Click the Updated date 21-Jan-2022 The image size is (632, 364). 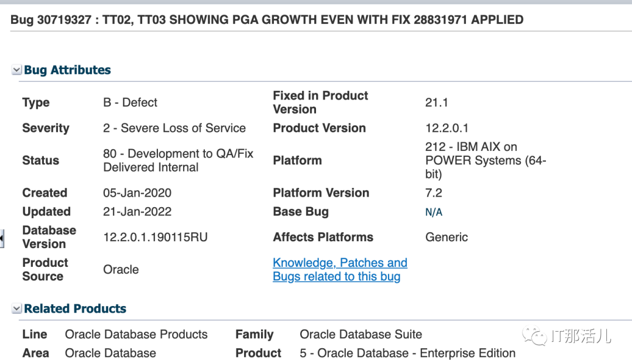137,212
